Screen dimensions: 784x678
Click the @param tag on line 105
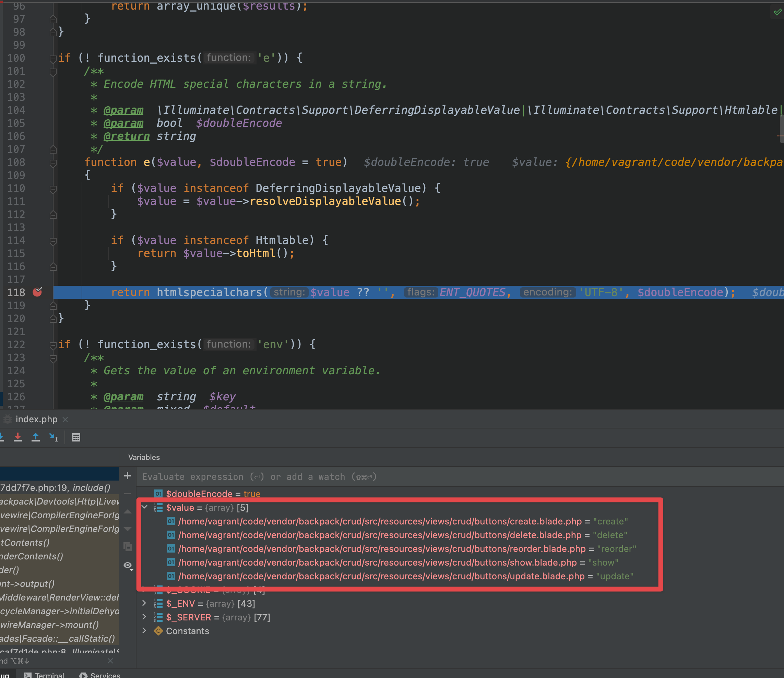tap(123, 123)
